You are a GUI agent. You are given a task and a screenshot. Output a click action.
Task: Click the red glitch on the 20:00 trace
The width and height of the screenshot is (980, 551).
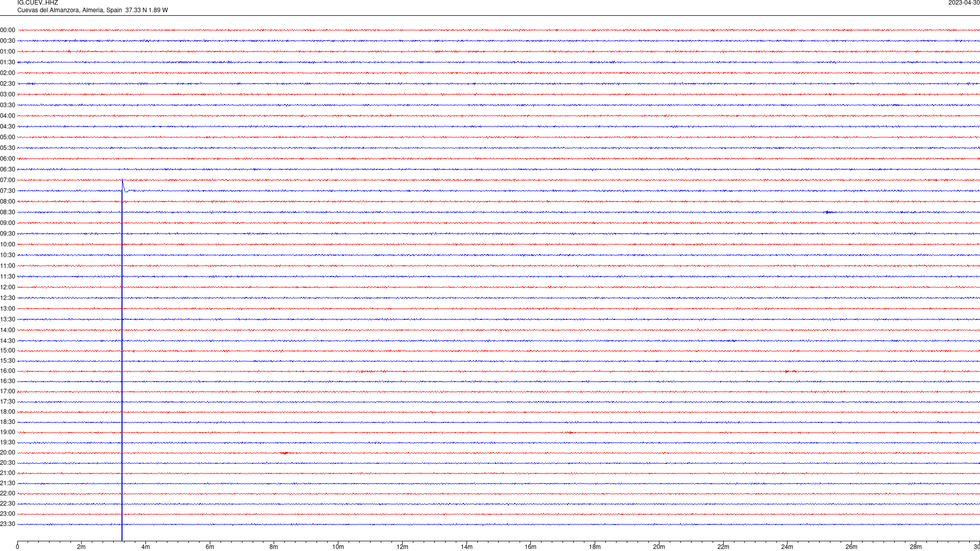[x=285, y=453]
